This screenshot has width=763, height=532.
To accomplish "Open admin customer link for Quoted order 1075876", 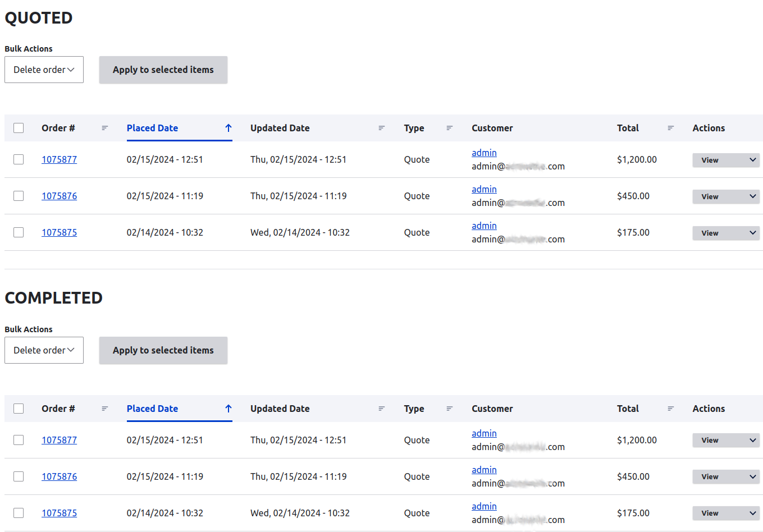I will coord(484,189).
